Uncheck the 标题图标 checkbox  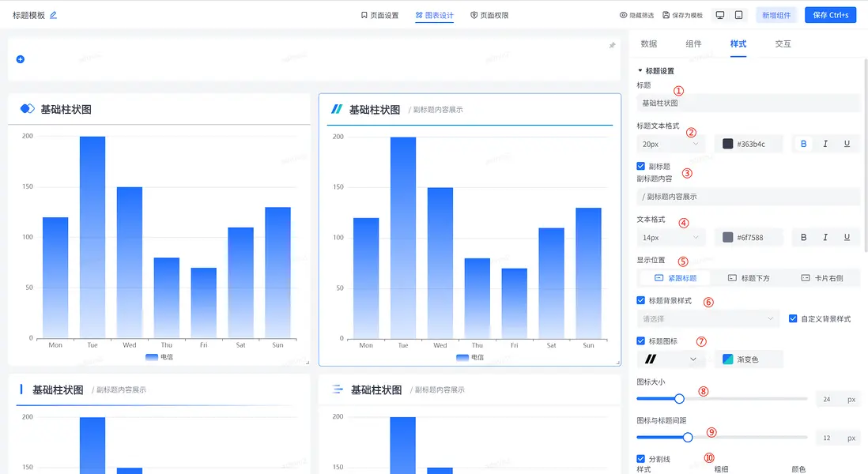pyautogui.click(x=640, y=340)
